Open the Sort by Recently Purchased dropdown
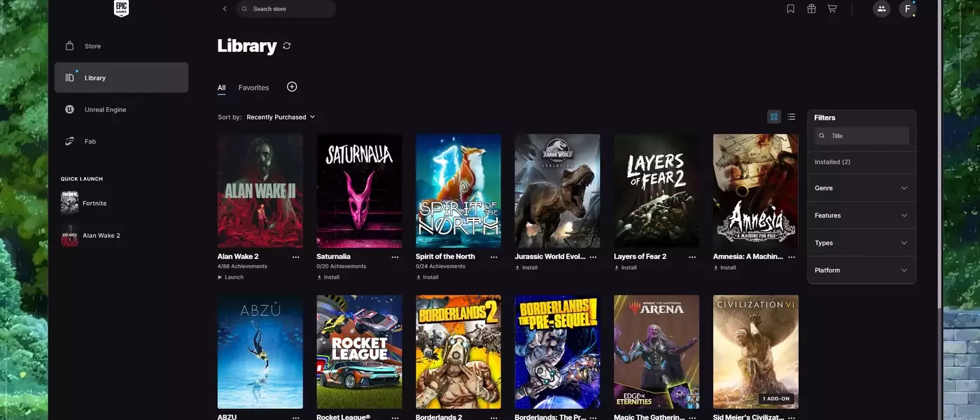Screen dimensions: 980x420 coord(281,117)
